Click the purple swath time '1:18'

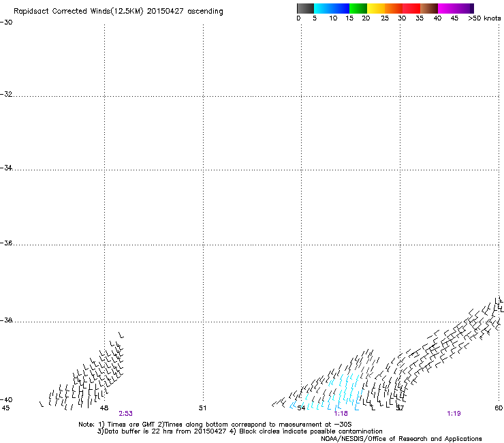point(341,414)
